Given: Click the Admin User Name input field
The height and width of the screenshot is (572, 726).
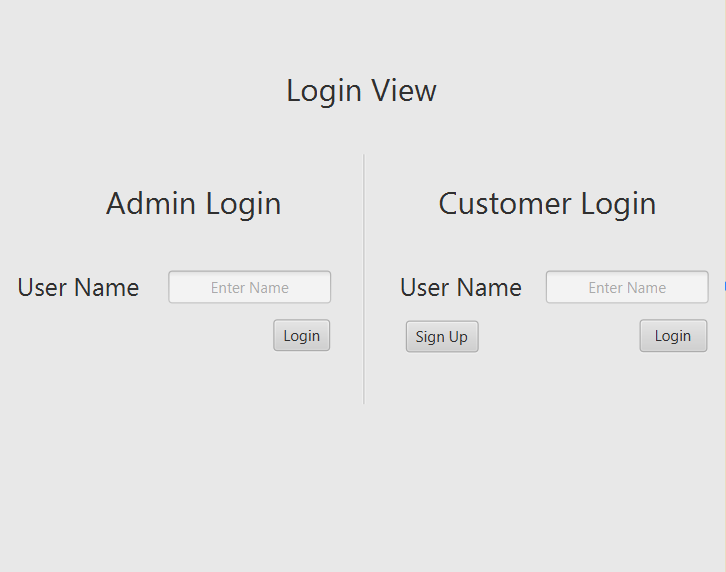Looking at the screenshot, I should 250,287.
